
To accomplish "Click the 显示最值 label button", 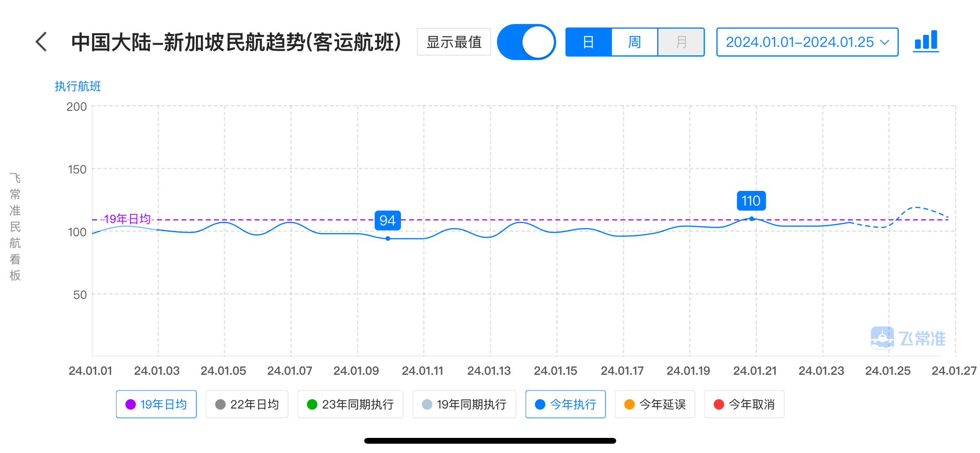I will click(x=454, y=42).
